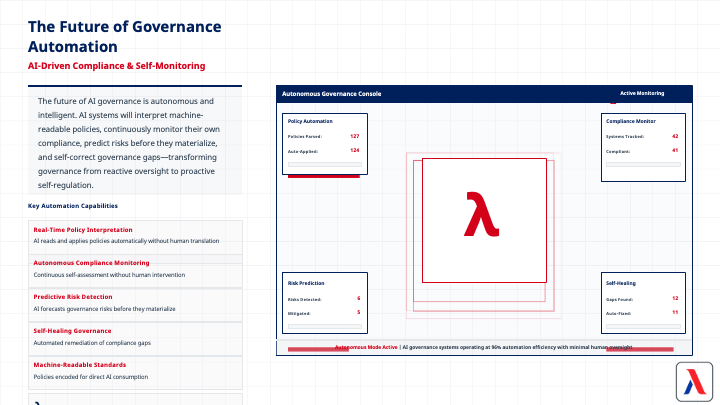Select Autonomous Compliance Monitoring item
720x405 pixels.
click(135, 268)
